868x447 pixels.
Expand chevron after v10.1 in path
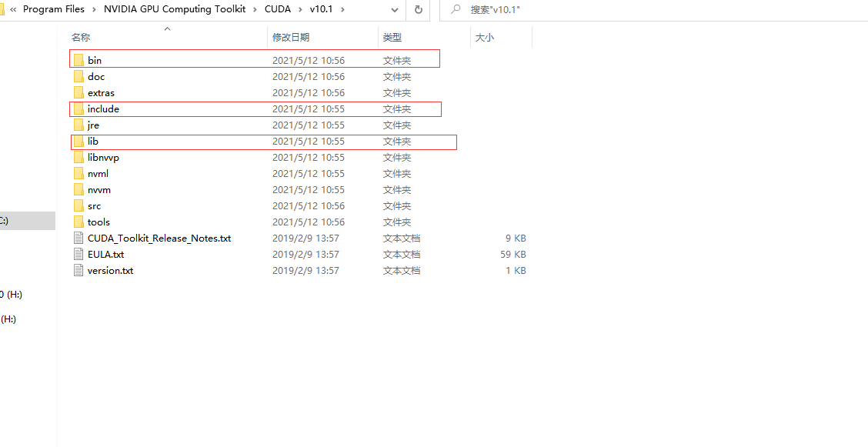342,9
